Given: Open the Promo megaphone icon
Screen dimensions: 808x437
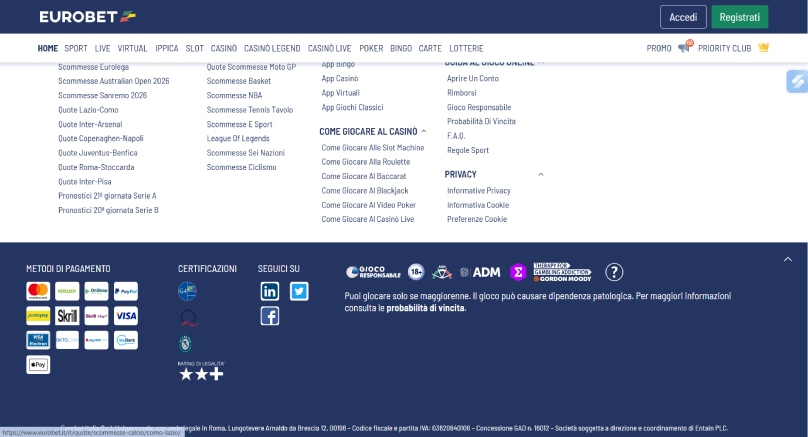Looking at the screenshot, I should coord(685,47).
